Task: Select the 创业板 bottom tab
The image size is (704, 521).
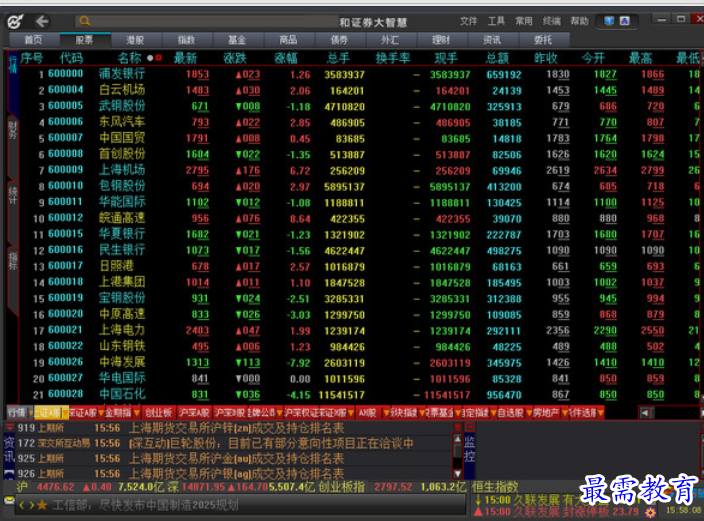Action: click(x=159, y=412)
